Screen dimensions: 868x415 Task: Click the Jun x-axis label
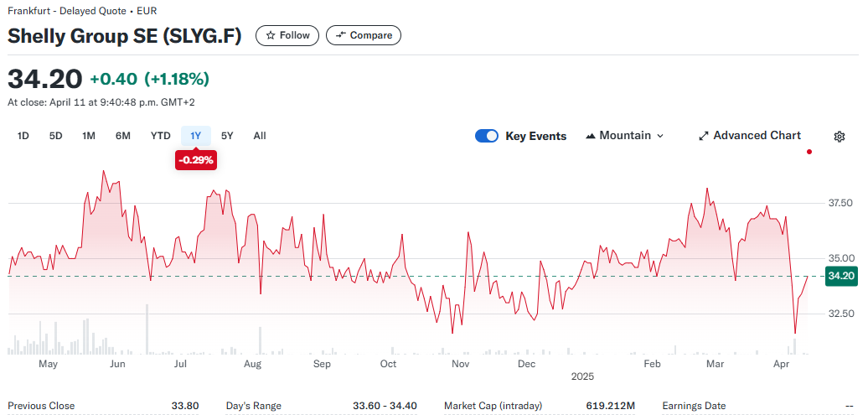pyautogui.click(x=117, y=364)
